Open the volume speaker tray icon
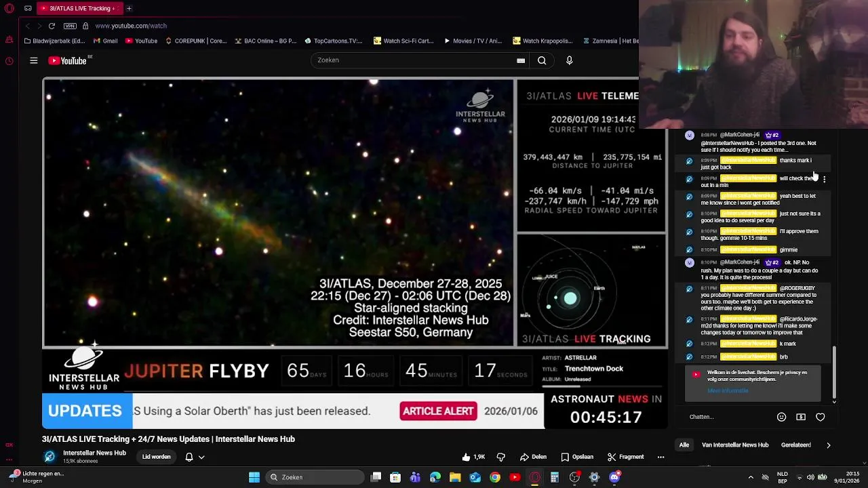Image resolution: width=868 pixels, height=488 pixels. [810, 477]
